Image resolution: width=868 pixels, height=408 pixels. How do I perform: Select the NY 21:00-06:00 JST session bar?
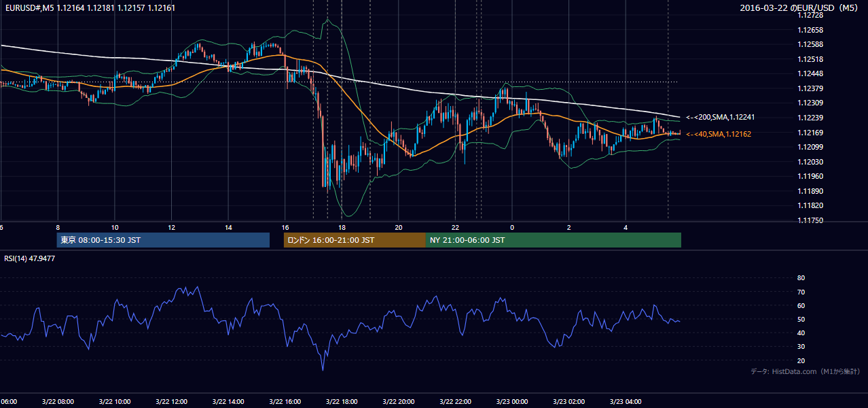point(554,240)
